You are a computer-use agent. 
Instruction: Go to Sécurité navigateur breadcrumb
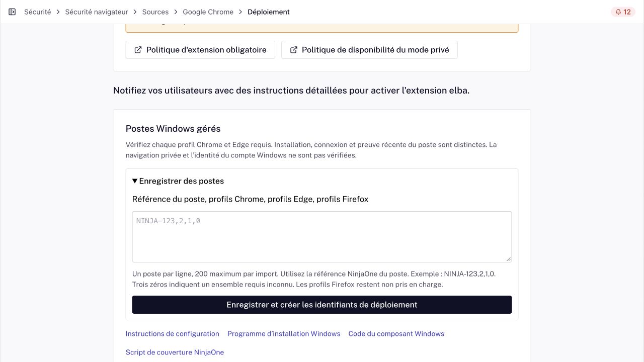tap(97, 12)
